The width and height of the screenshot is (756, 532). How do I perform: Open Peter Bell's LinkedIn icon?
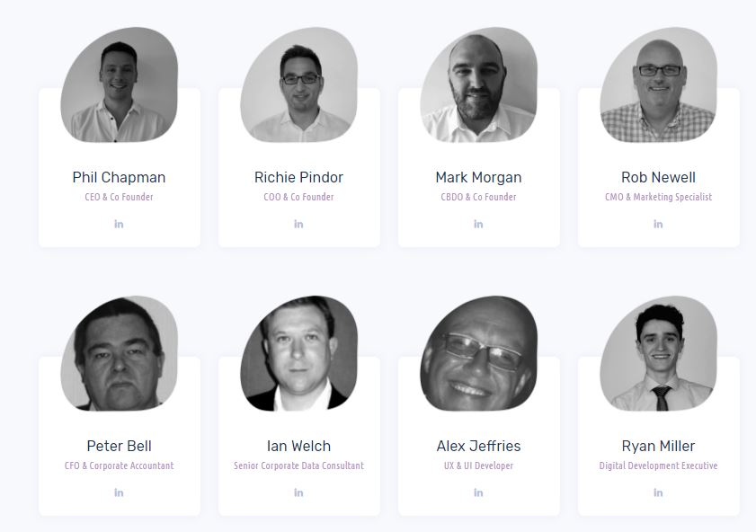click(119, 492)
